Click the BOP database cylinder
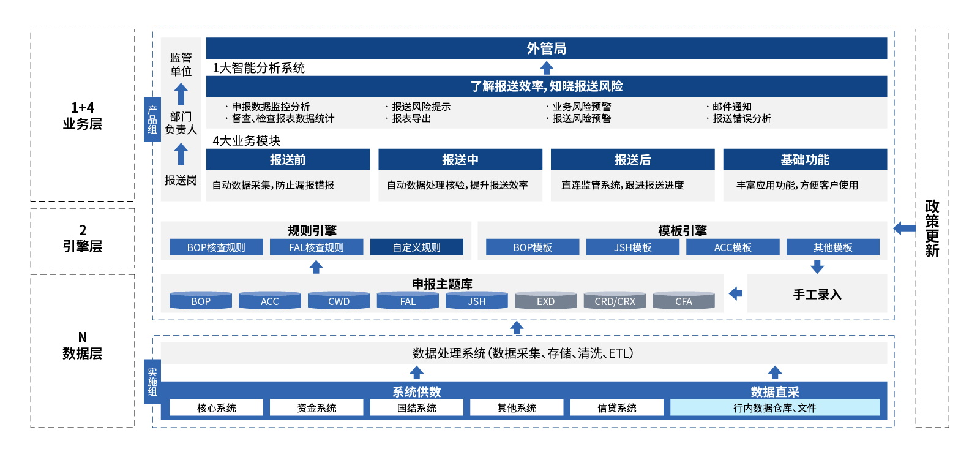 201,300
